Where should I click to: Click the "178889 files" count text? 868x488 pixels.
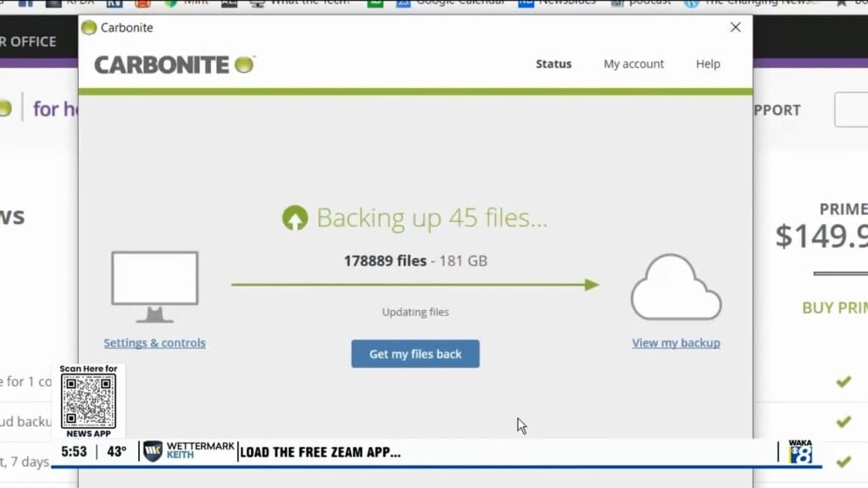tap(385, 261)
